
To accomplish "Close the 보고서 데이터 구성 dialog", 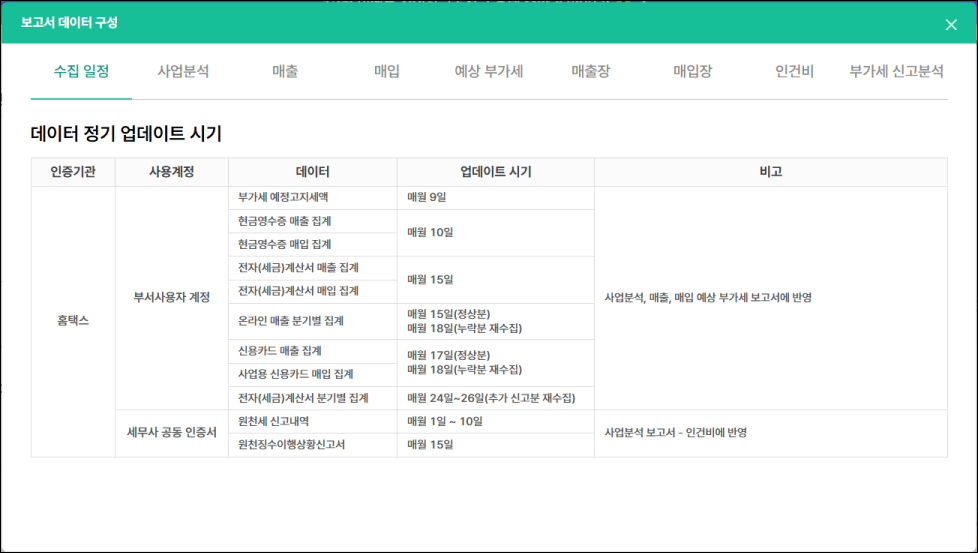I will [950, 25].
